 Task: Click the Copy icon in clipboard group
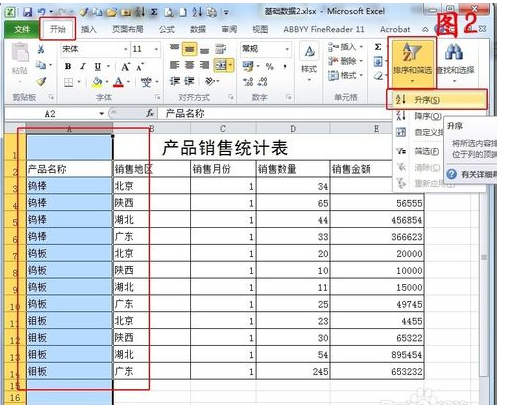click(41, 65)
